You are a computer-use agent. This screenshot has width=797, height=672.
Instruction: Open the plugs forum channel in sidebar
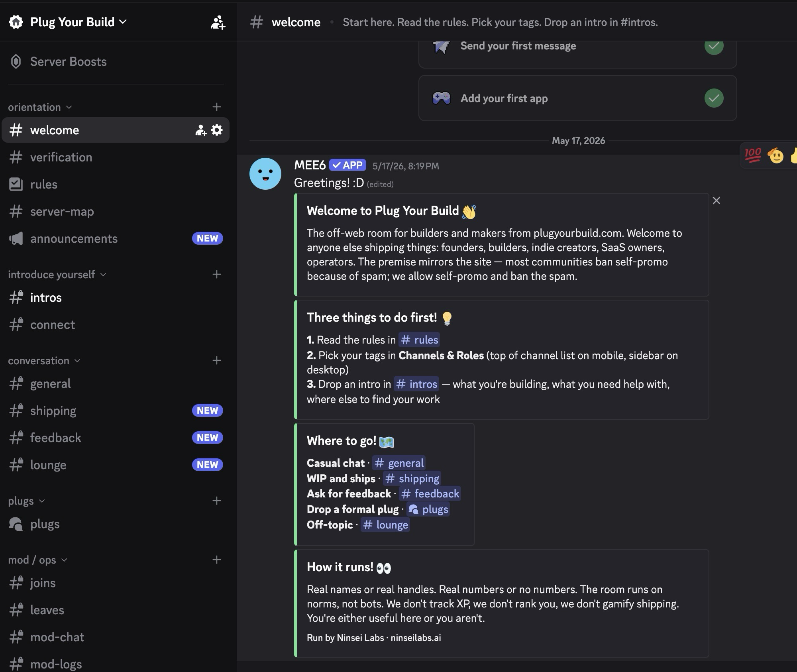115,524
